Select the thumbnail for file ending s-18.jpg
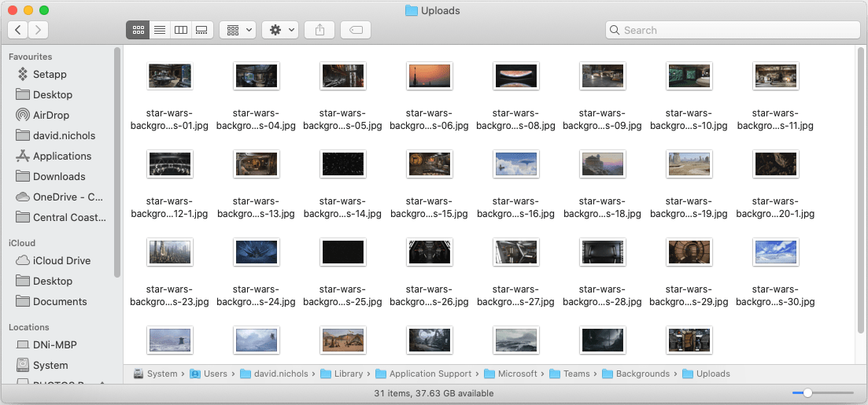The height and width of the screenshot is (405, 868). 603,164
